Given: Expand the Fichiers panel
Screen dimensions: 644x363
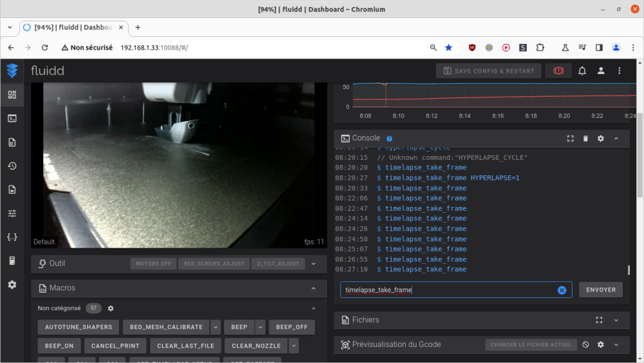Looking at the screenshot, I should [616, 320].
